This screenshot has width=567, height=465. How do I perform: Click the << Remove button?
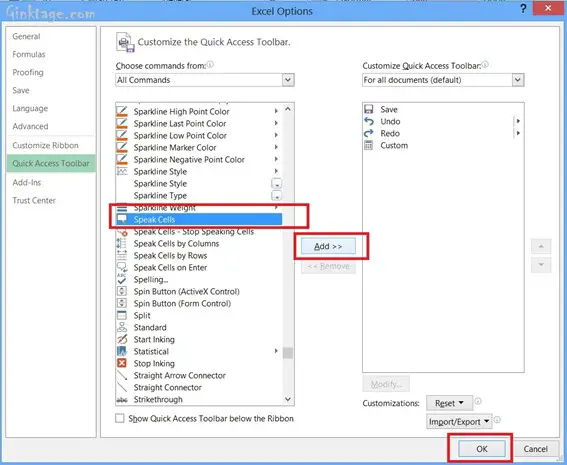point(328,266)
